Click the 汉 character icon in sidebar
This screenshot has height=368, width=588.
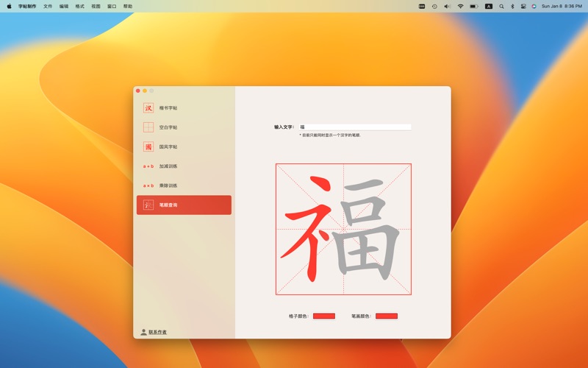148,107
